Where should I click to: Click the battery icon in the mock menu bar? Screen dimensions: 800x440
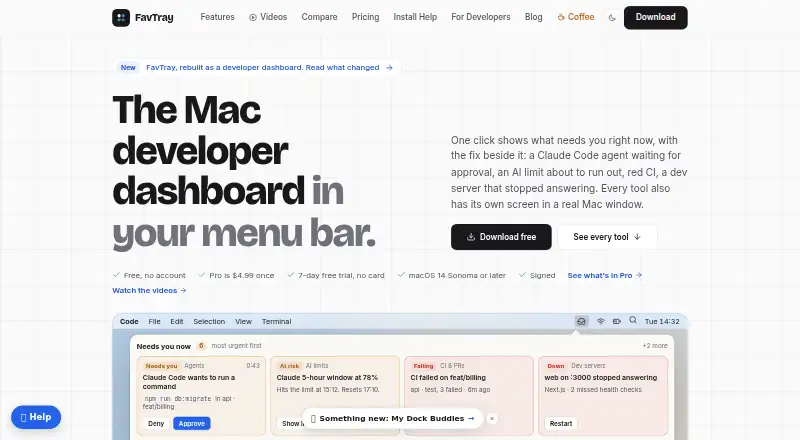(617, 321)
